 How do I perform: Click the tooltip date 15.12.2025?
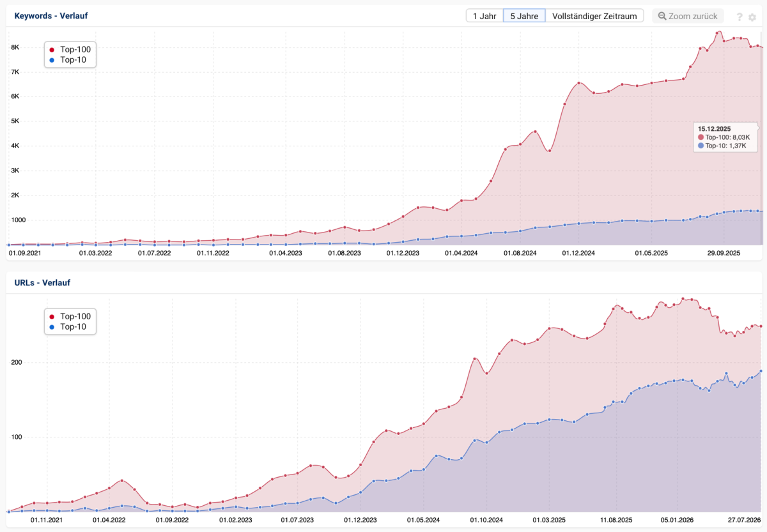715,128
